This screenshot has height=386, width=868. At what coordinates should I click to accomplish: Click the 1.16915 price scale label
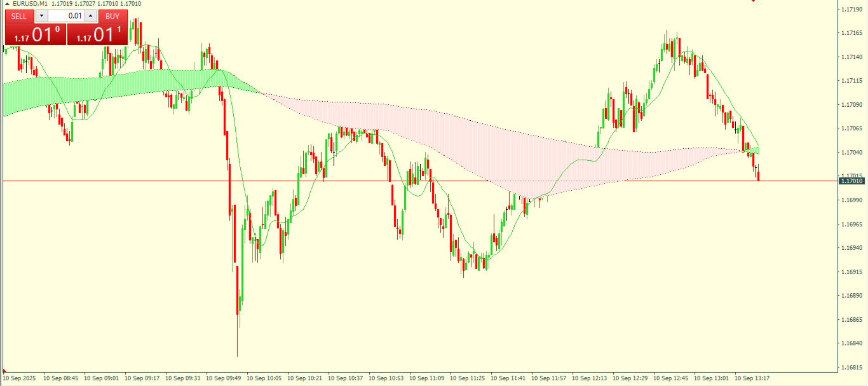click(x=851, y=272)
